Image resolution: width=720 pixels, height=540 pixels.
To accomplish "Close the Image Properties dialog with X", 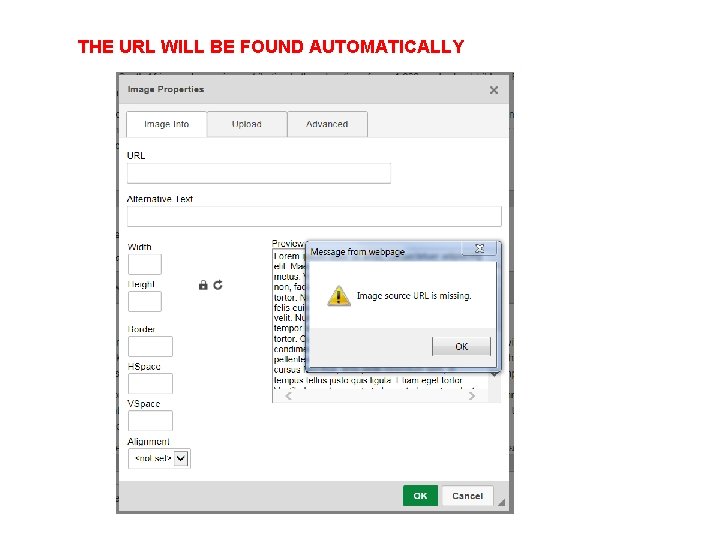I will click(494, 90).
